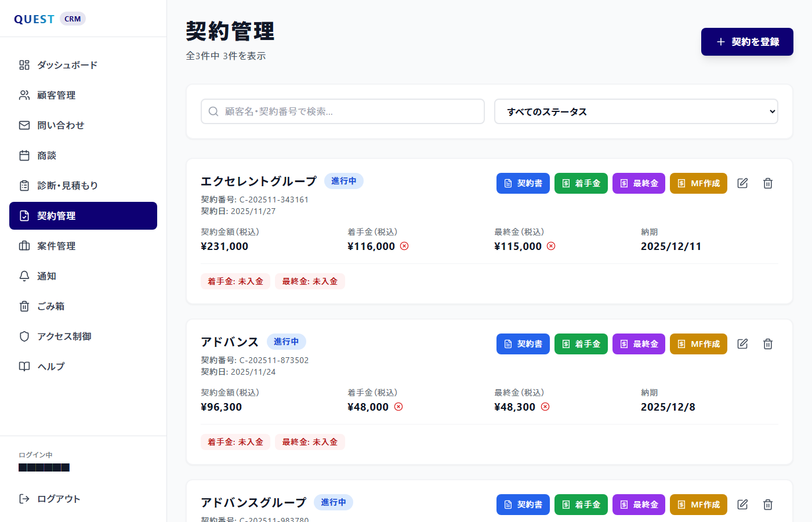This screenshot has height=522, width=812.
Task: Click edit icon for エクセレントグループ contract
Action: 742,183
